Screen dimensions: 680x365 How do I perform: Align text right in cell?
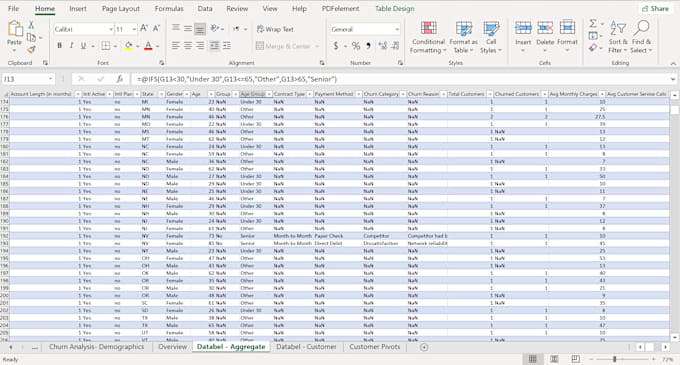[x=200, y=46]
